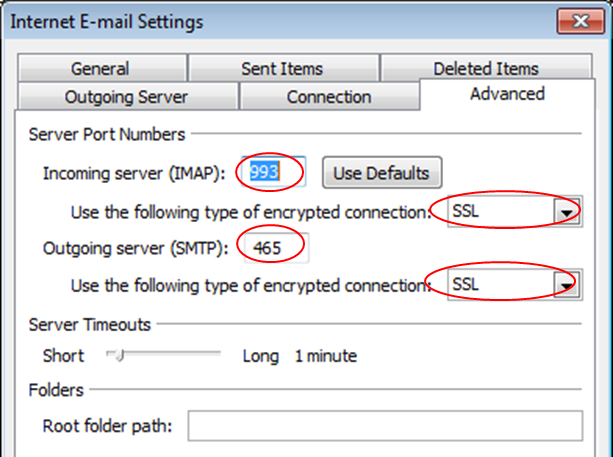The height and width of the screenshot is (457, 613).
Task: Expand the SMTP encrypted connection dropdown arrow
Action: tap(566, 285)
